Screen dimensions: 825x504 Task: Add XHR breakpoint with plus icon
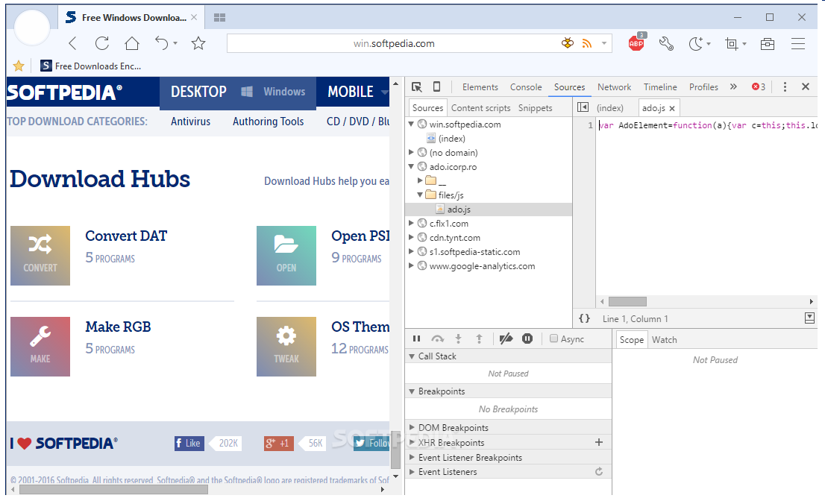click(x=599, y=442)
